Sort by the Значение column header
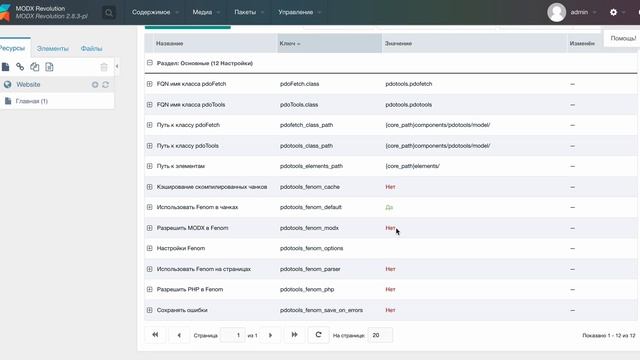The height and width of the screenshot is (360, 640). (474, 43)
